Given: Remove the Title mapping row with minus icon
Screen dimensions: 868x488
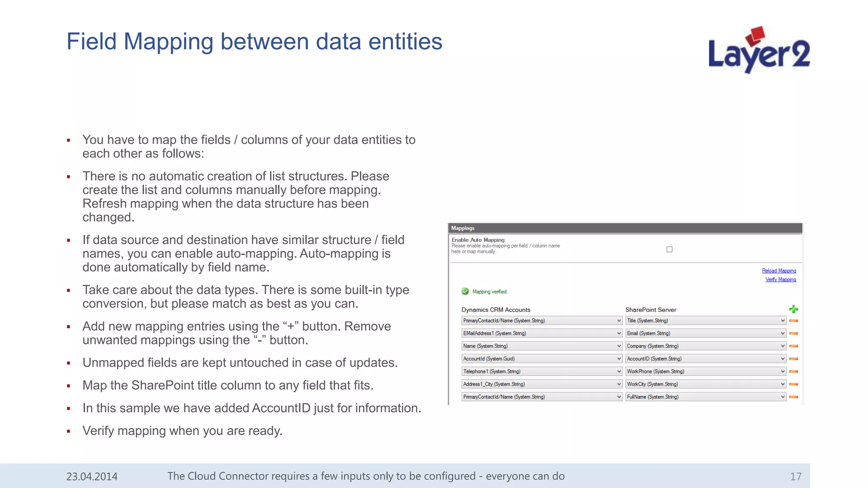Looking at the screenshot, I should pyautogui.click(x=794, y=321).
